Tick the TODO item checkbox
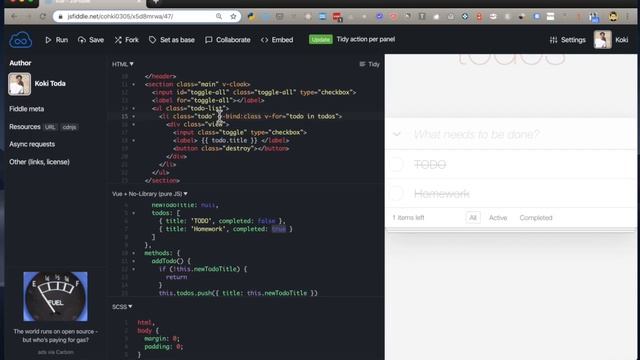Image resolution: width=640 pixels, height=360 pixels. pyautogui.click(x=396, y=164)
